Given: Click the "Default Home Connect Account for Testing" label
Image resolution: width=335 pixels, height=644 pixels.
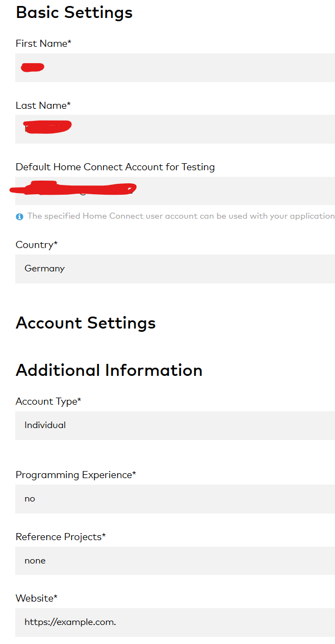Looking at the screenshot, I should (x=115, y=167).
